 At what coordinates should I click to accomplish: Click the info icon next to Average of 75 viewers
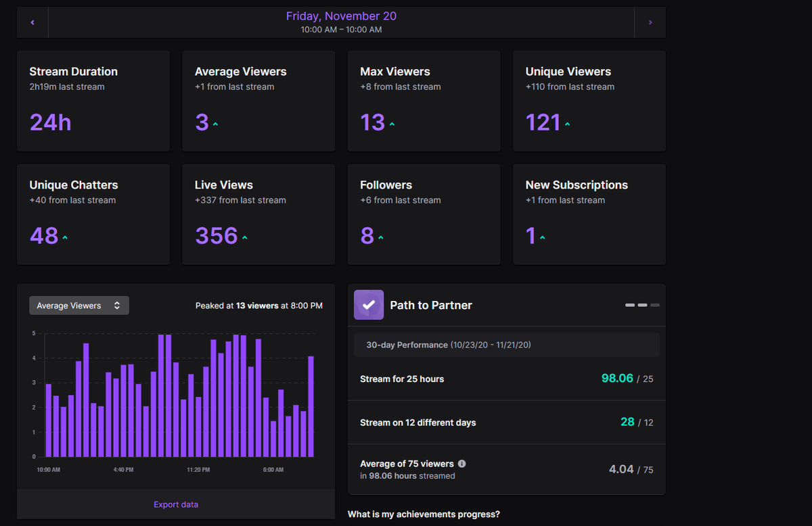(461, 464)
